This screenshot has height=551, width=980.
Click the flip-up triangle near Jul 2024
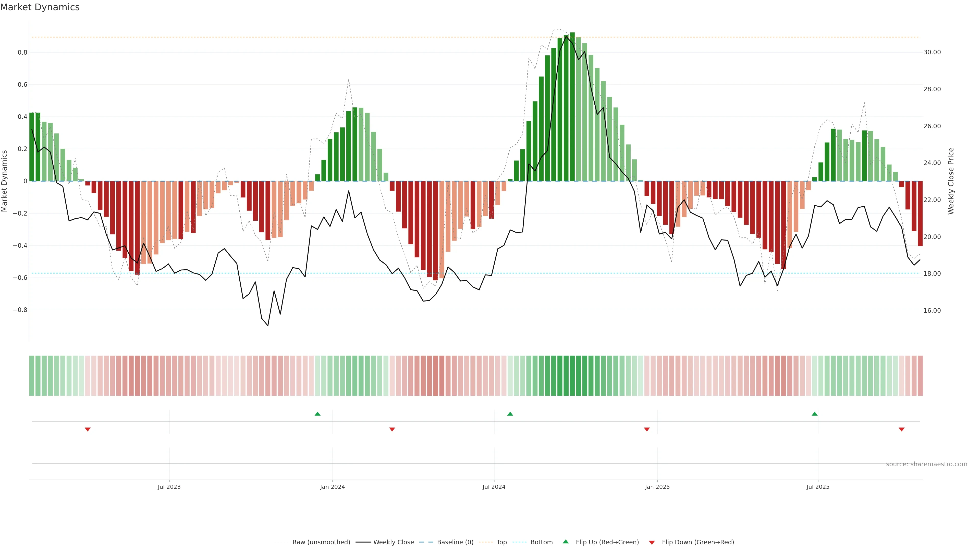(510, 414)
